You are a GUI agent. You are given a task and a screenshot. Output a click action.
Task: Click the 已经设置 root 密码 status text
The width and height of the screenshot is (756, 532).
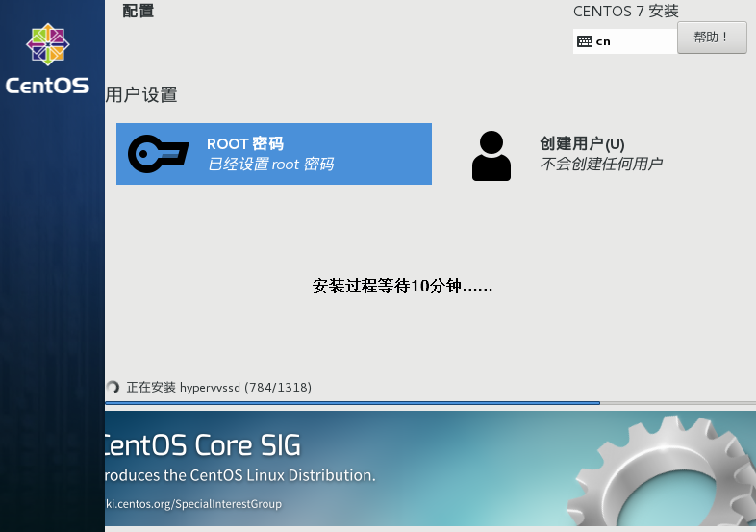270,165
